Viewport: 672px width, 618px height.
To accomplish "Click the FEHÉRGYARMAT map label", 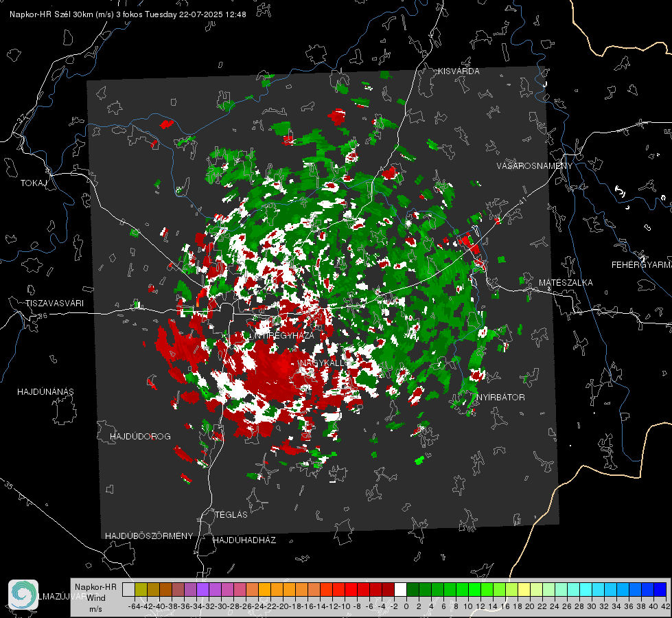I will click(x=642, y=265).
